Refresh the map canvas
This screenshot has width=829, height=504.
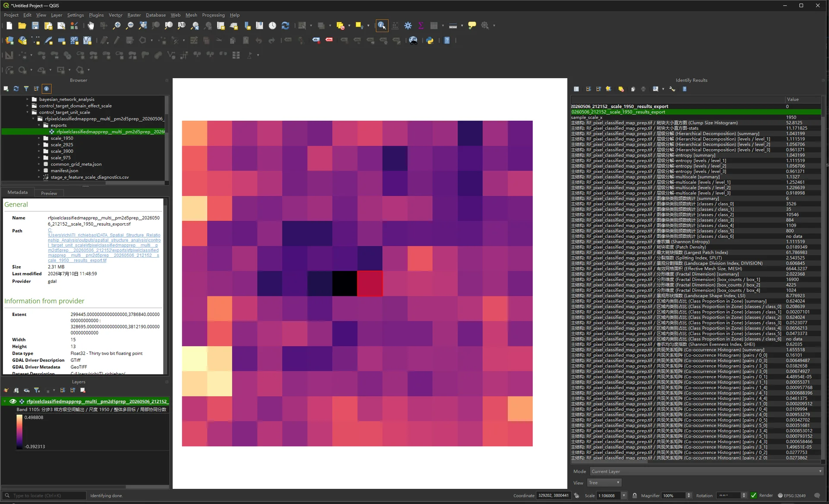click(285, 26)
